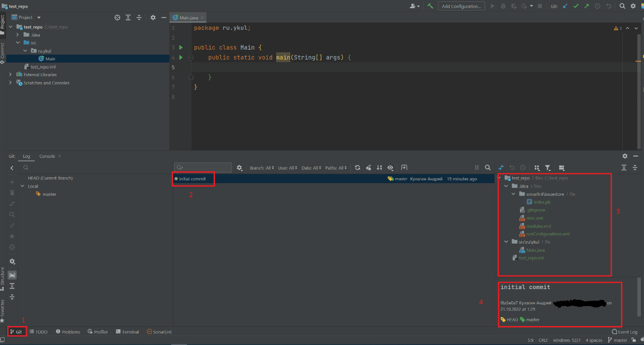
Task: Click the master branch widget in status bar
Action: (x=617, y=340)
